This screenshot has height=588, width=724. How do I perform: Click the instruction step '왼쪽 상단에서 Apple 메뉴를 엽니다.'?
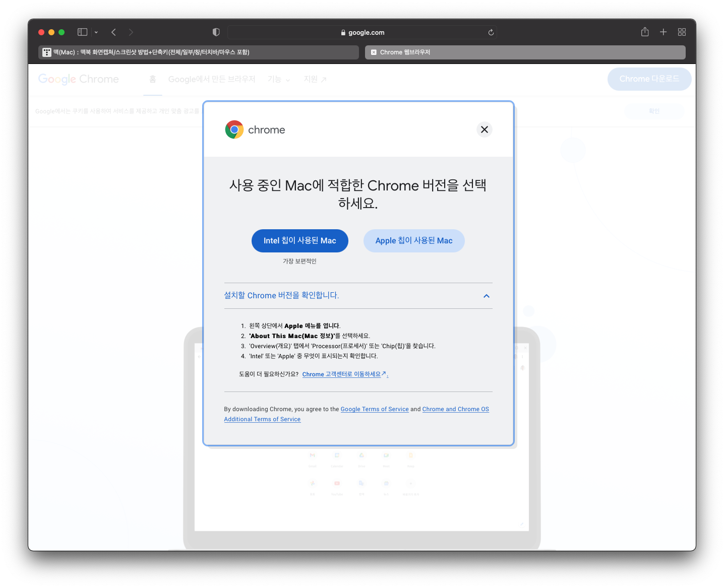294,326
